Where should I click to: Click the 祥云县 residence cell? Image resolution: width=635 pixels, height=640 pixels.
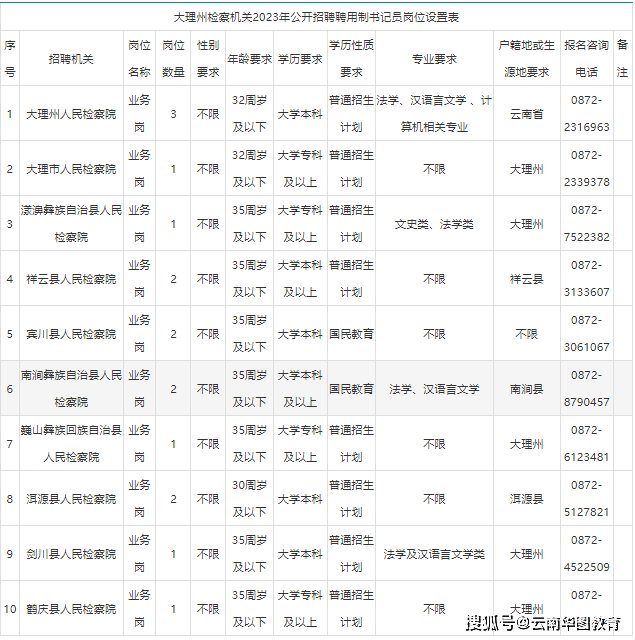(526, 279)
